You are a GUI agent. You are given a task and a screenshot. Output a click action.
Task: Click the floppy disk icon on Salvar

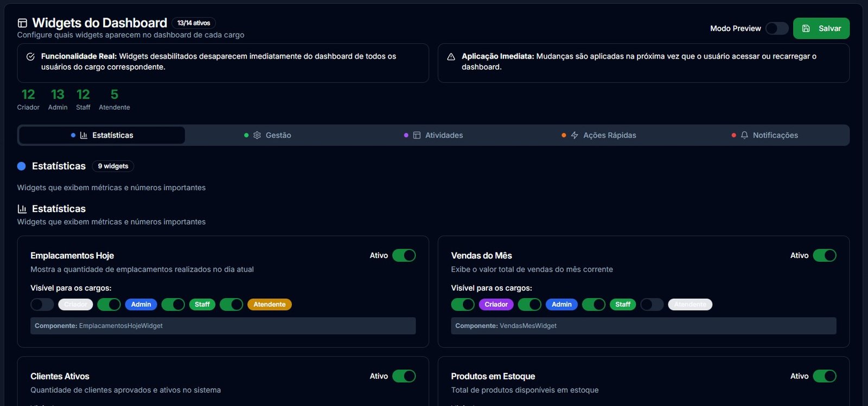click(x=806, y=28)
